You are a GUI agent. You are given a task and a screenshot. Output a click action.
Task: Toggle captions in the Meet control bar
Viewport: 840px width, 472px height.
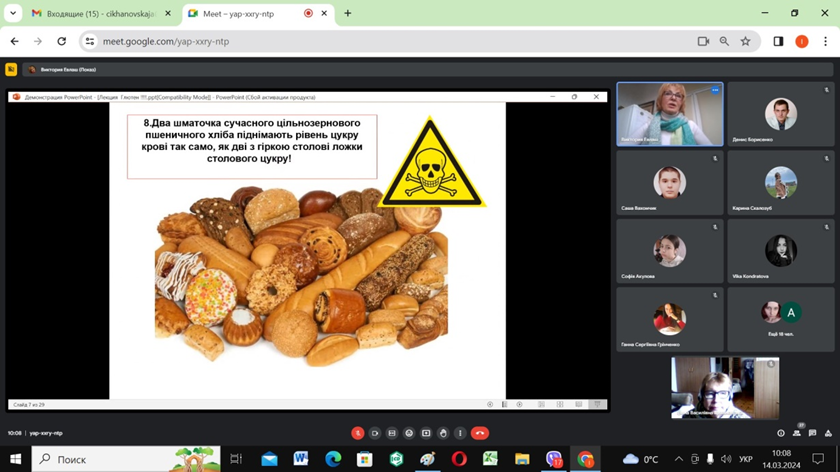click(x=392, y=433)
